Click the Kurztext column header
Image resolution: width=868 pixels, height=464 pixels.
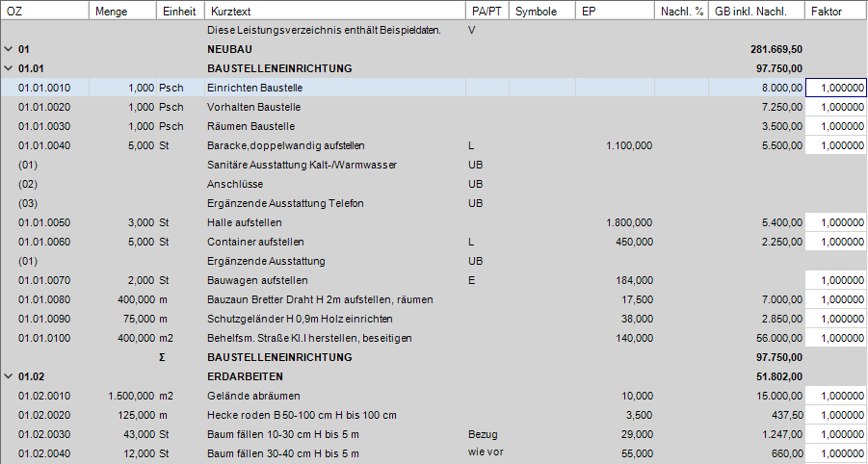point(335,11)
